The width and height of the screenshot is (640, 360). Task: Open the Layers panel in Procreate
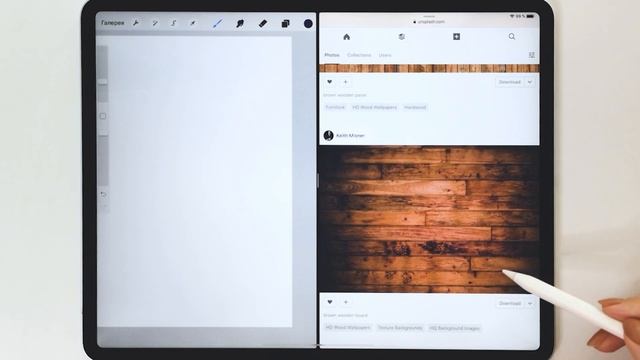click(285, 24)
